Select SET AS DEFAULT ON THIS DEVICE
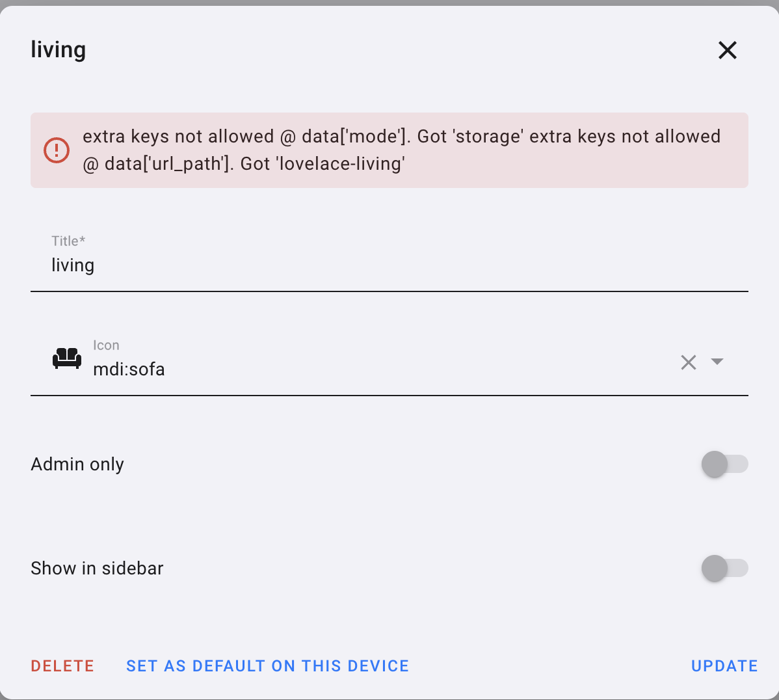779x700 pixels. click(x=267, y=666)
